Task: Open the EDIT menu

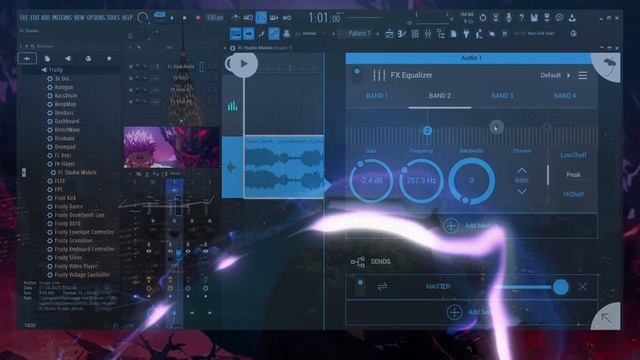Action: point(35,18)
